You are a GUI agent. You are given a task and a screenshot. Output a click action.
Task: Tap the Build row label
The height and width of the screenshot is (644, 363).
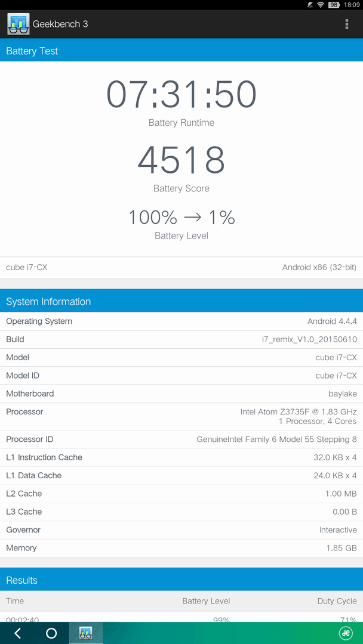click(15, 339)
